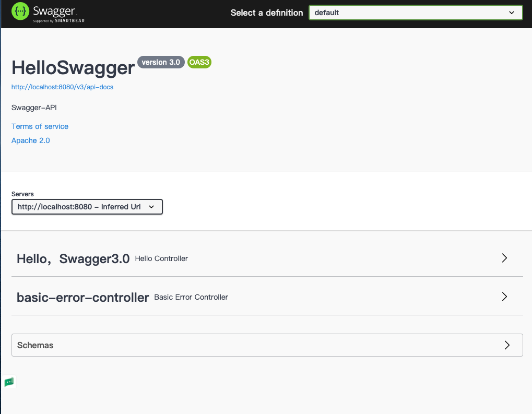Click the Servers label
The width and height of the screenshot is (532, 414).
coord(22,194)
